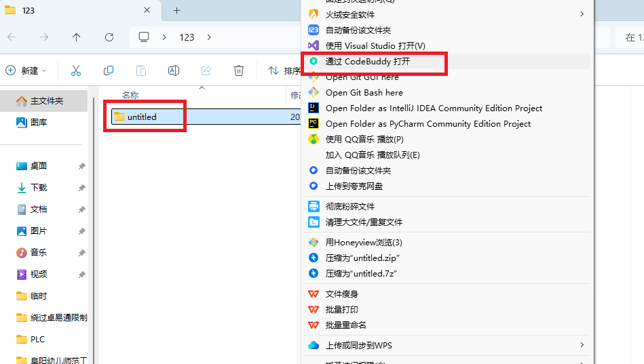644x364 pixels.
Task: Click the 自动备份该文件夹 entry with 123 icon
Action: (447, 30)
